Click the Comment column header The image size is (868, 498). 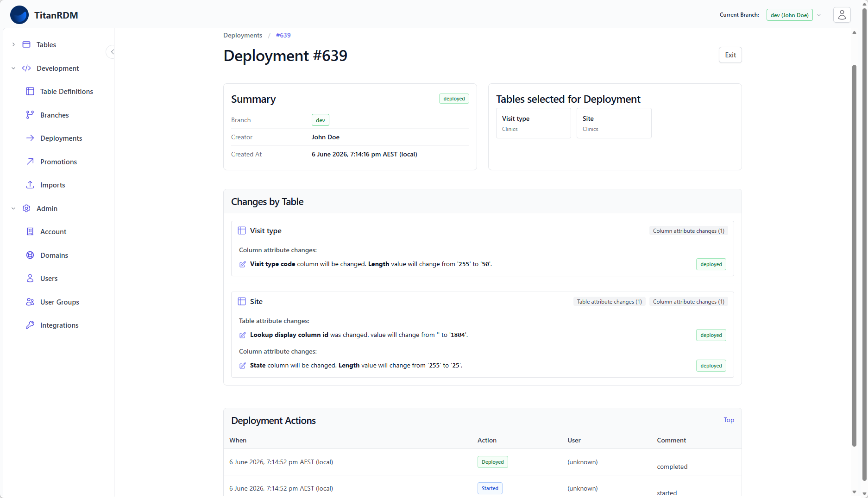coord(671,440)
